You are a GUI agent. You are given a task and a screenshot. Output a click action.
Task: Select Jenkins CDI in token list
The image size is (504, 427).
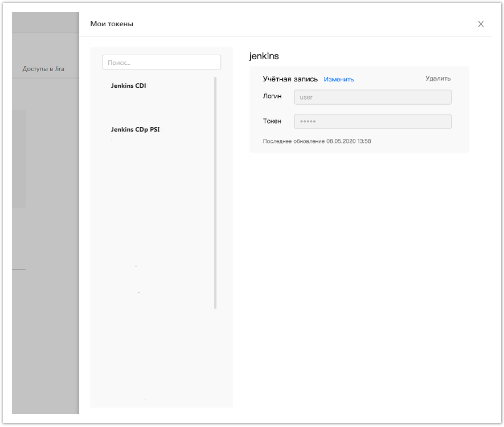[129, 86]
